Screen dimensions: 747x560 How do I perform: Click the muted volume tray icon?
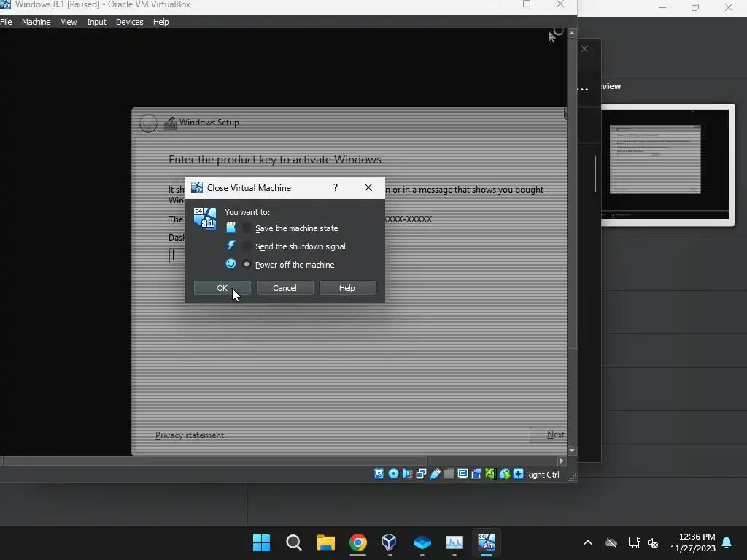[x=653, y=542]
